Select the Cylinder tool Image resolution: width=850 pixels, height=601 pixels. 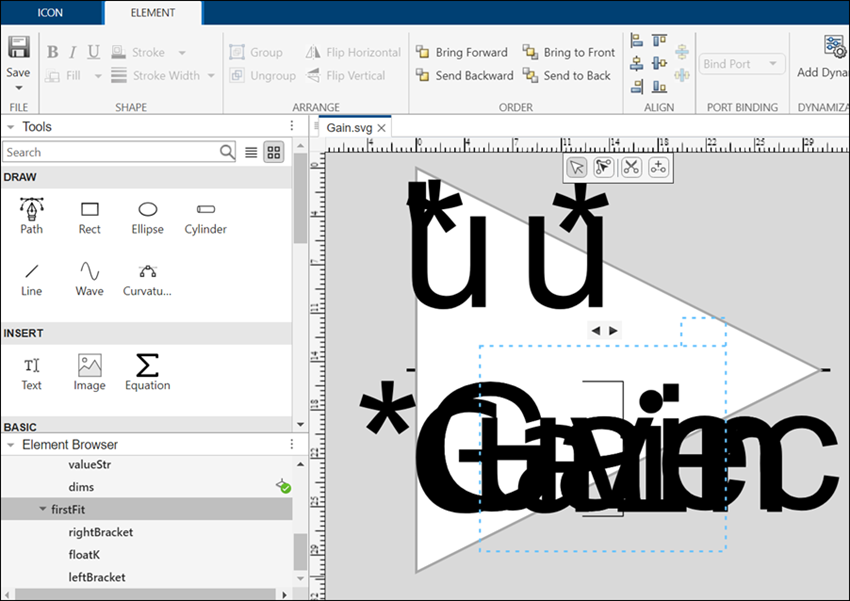(x=205, y=218)
